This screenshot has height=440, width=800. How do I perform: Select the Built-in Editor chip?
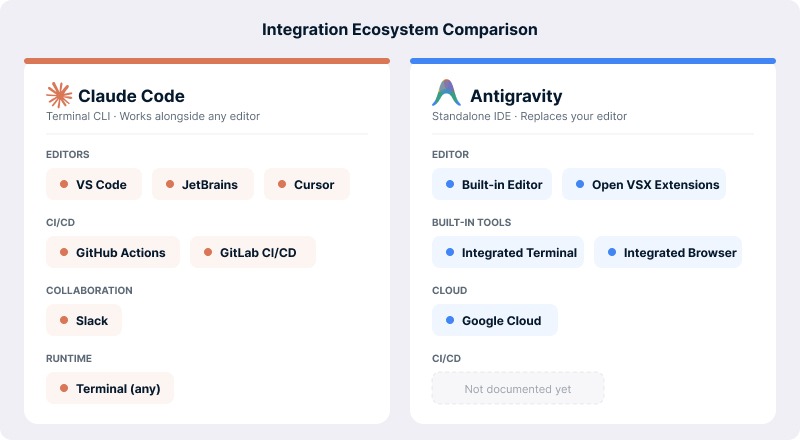pos(492,184)
